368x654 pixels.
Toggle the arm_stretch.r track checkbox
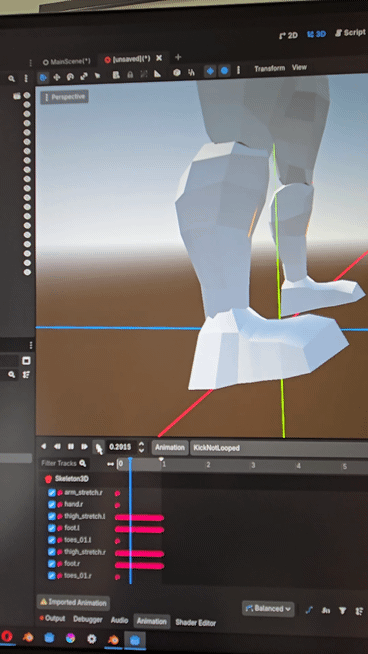pos(52,493)
